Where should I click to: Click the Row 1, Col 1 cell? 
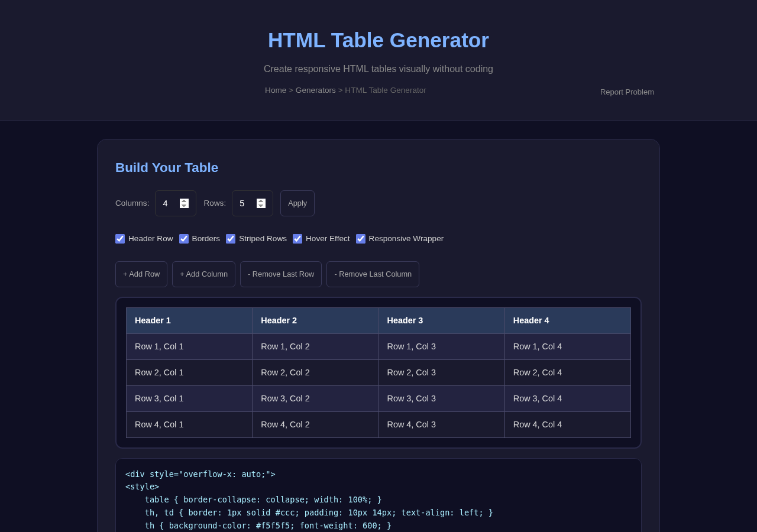pyautogui.click(x=189, y=346)
